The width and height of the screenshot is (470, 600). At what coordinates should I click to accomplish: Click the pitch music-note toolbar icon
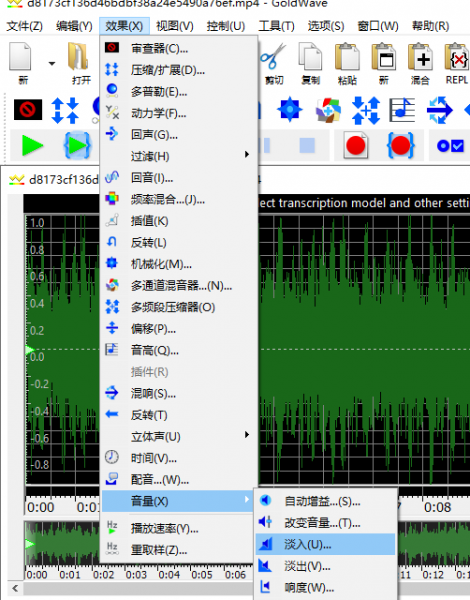402,110
